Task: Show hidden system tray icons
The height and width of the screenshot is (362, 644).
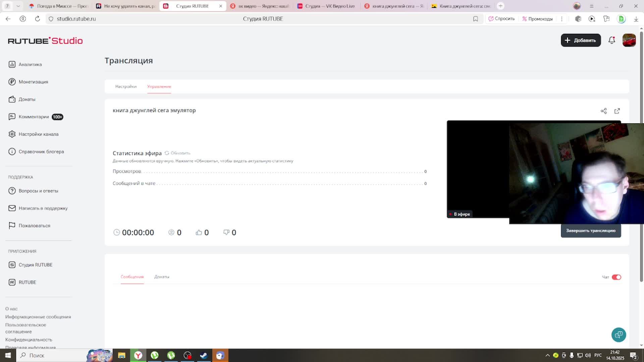Action: pos(547,355)
